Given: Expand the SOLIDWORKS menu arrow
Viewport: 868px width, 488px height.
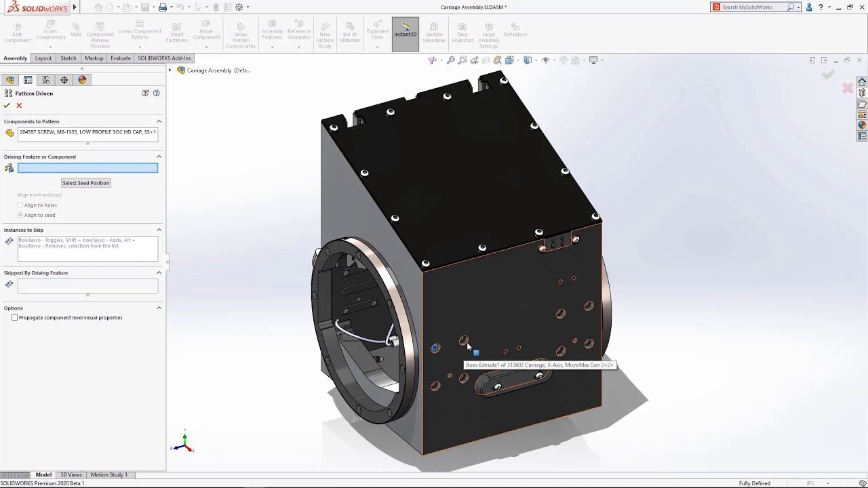Looking at the screenshot, I should tap(75, 7).
